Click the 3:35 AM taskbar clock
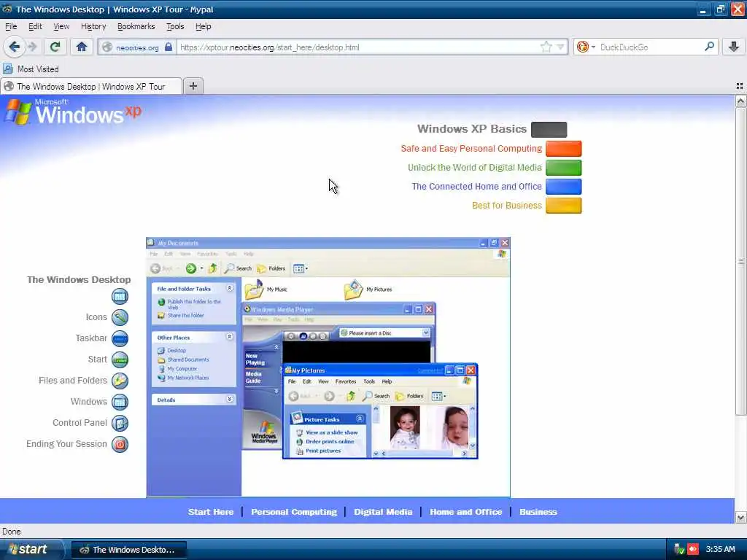Screen dimensions: 747x560 coord(720,550)
